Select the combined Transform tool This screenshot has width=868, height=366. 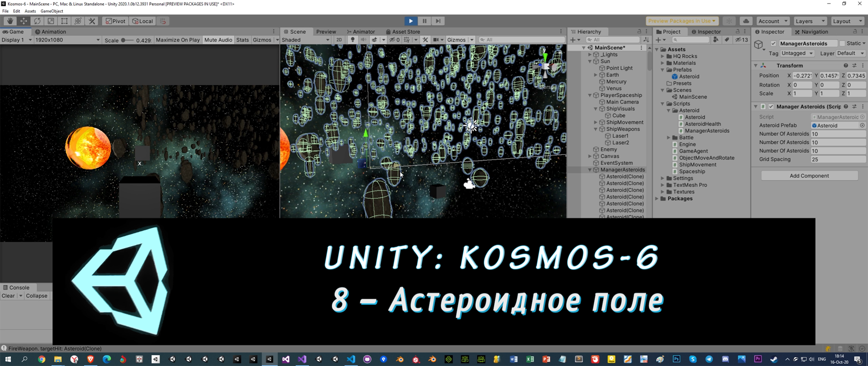[x=78, y=21]
